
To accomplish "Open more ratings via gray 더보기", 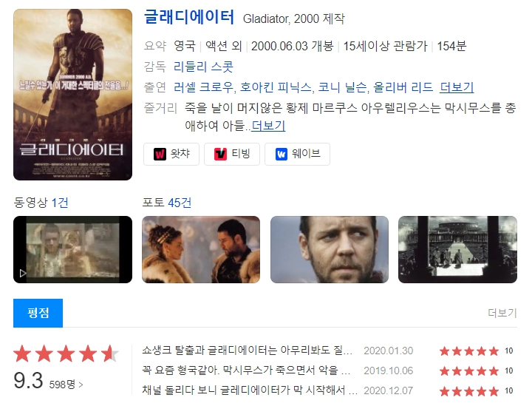I will point(502,313).
